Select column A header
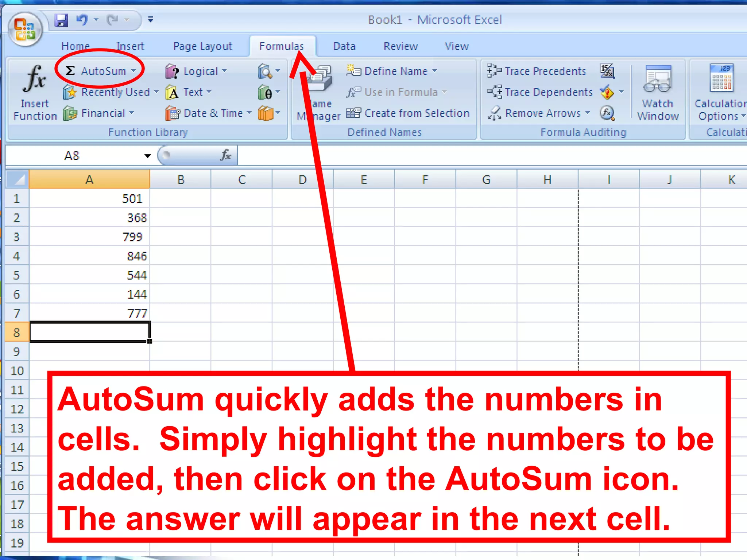Image resolution: width=747 pixels, height=560 pixels. coord(89,179)
